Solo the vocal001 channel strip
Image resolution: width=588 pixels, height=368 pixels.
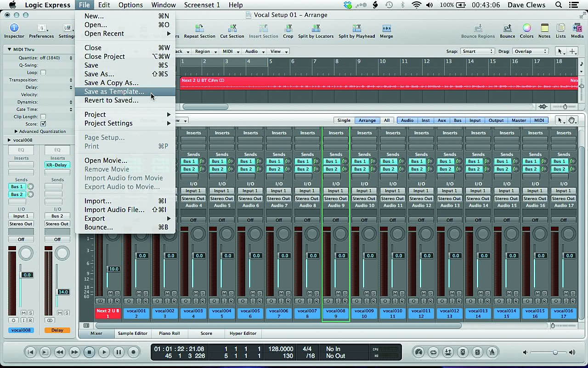146,293
